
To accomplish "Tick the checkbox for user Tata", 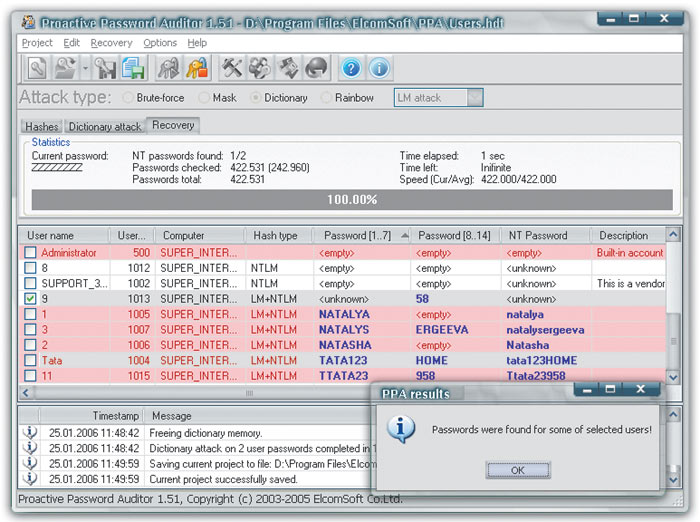I will (30, 360).
